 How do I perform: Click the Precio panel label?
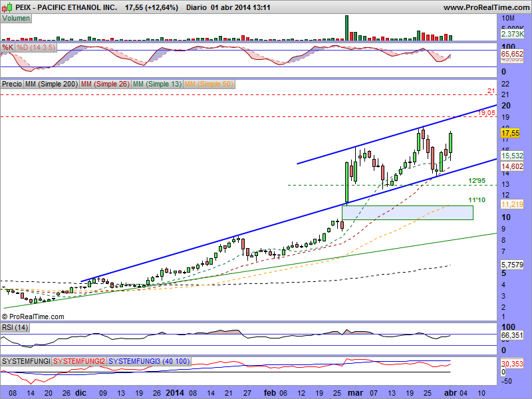point(12,84)
